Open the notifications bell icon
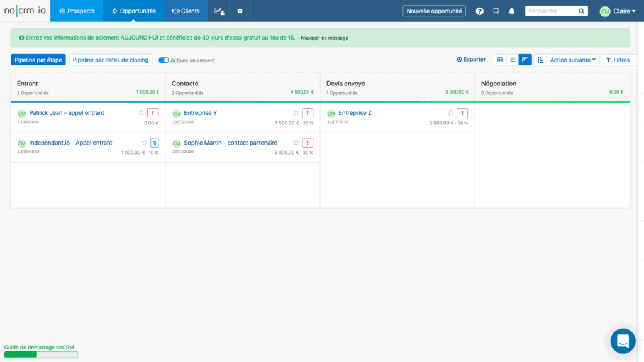Viewport: 644px width, 362px height. click(x=511, y=11)
